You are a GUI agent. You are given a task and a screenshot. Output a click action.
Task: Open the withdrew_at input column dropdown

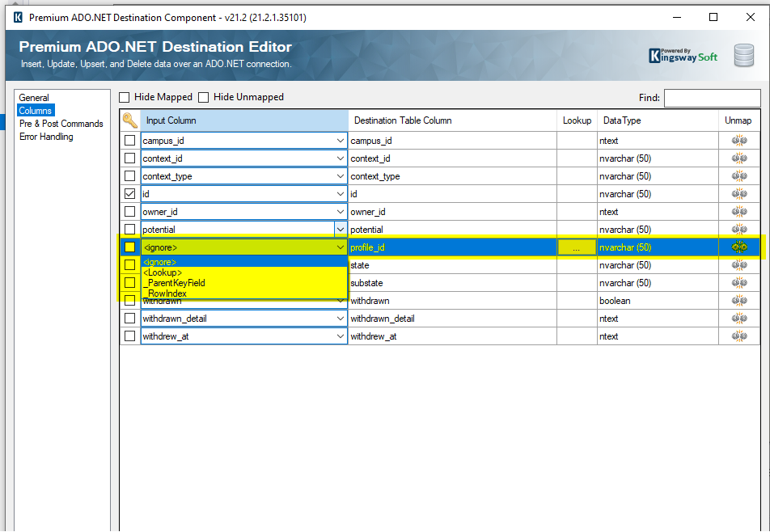[341, 336]
